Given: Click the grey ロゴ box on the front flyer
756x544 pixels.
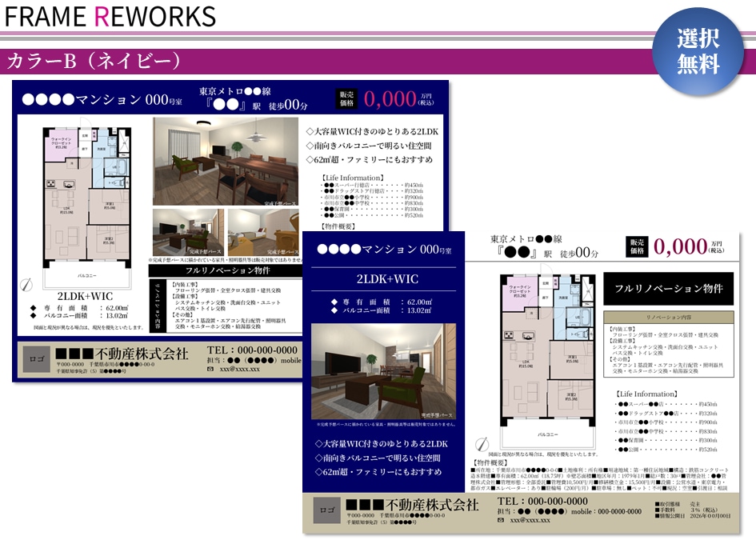Looking at the screenshot, I should pyautogui.click(x=326, y=510).
